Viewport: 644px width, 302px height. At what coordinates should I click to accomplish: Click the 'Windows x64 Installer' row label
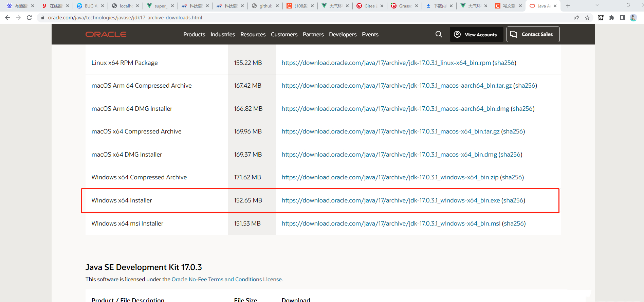(x=122, y=200)
